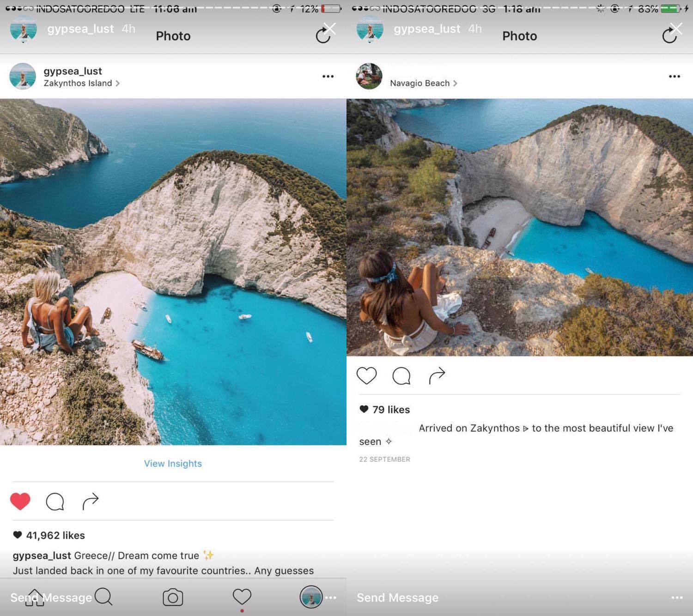Like the Navagio Beach post with heart icon
Viewport: 693px width, 616px height.
pyautogui.click(x=366, y=375)
